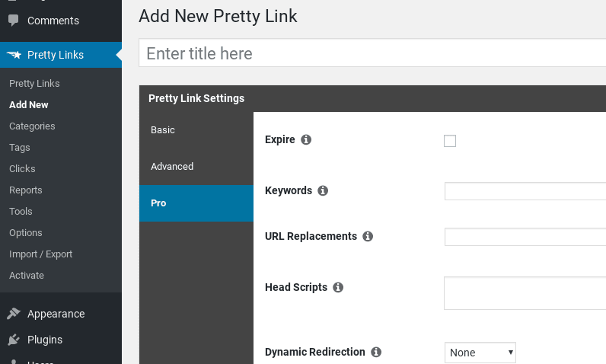Viewport: 606px width, 364px height.
Task: Click the URL Replacements info icon
Action: (x=368, y=236)
